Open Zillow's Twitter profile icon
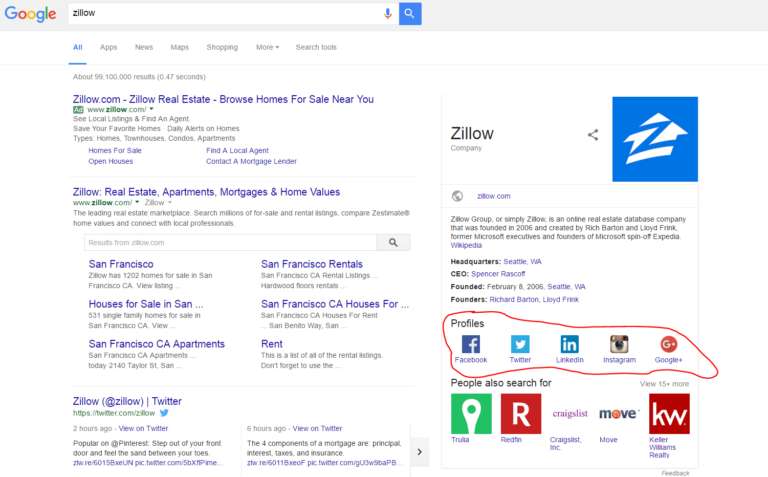Viewport: 768px width, 477px height. pos(520,344)
